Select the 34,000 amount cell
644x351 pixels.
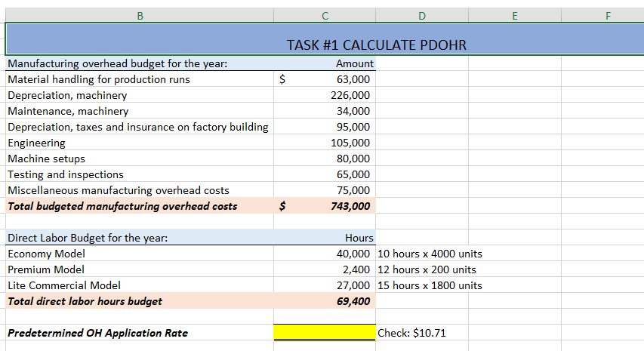(x=325, y=111)
